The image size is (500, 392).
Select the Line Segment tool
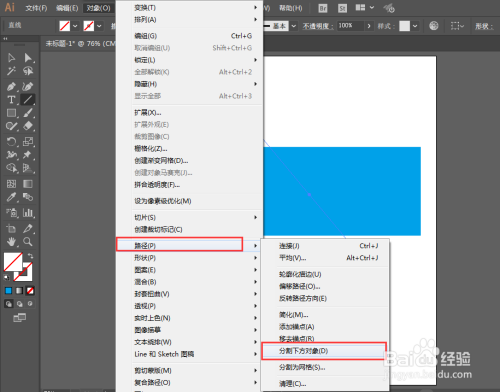coord(28,100)
